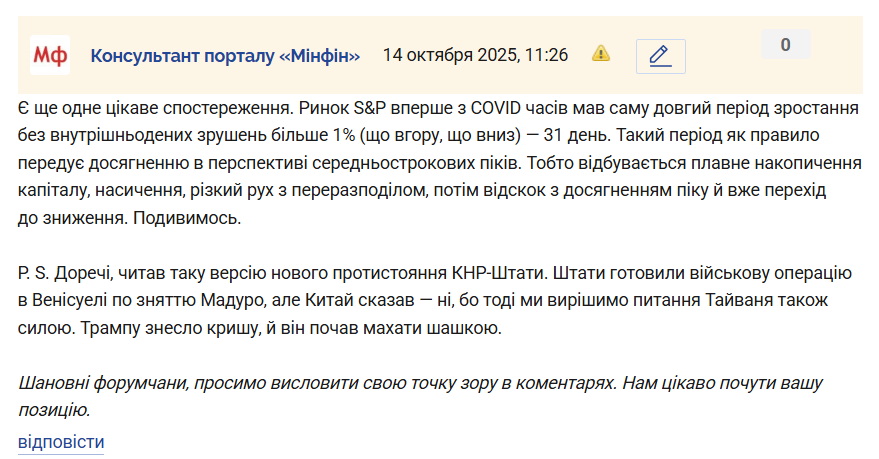Click the comment rating counter showing 0

tap(785, 44)
